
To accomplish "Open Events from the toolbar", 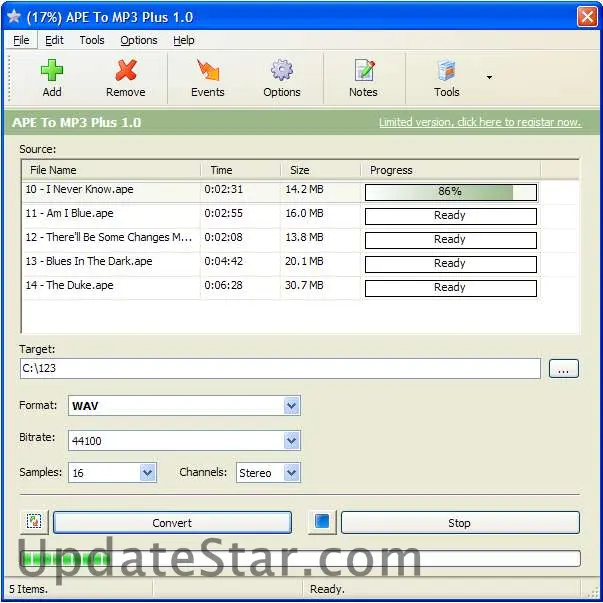I will click(x=208, y=78).
